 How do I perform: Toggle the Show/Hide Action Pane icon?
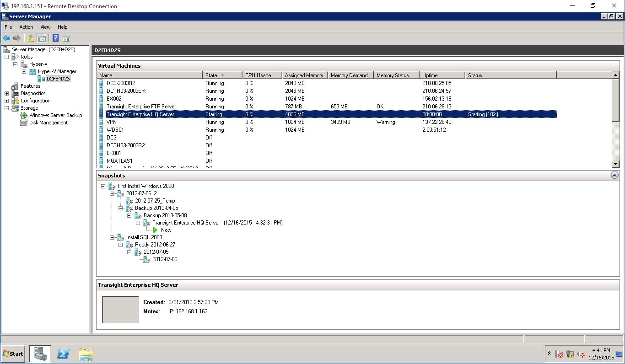tap(66, 38)
